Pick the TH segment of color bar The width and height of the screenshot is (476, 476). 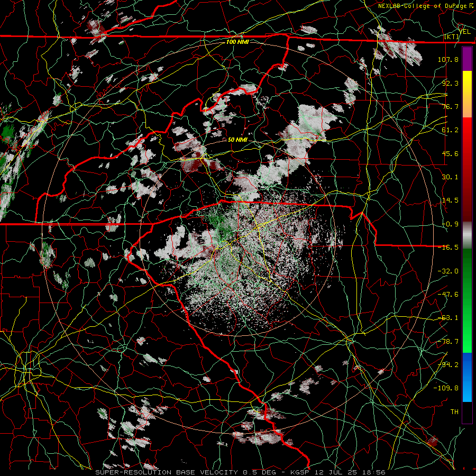point(467,412)
